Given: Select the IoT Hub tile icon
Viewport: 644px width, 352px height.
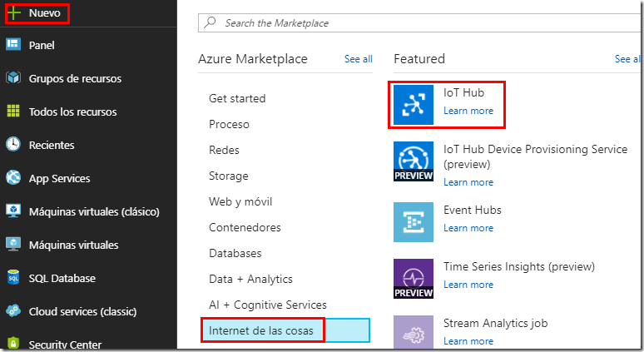Looking at the screenshot, I should tap(414, 105).
